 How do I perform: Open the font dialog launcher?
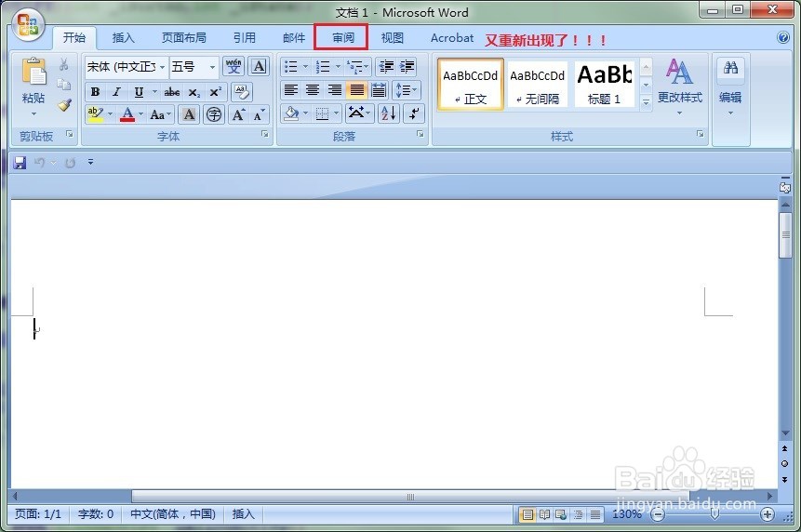click(265, 134)
